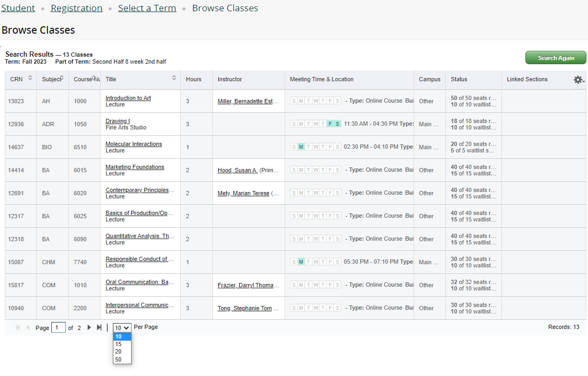588x376 pixels.
Task: Open the Per Page dropdown box
Action: [122, 328]
